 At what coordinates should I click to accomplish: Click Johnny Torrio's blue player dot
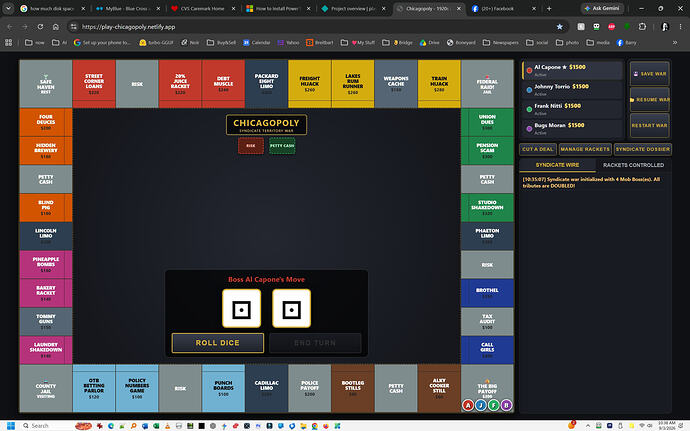click(529, 90)
